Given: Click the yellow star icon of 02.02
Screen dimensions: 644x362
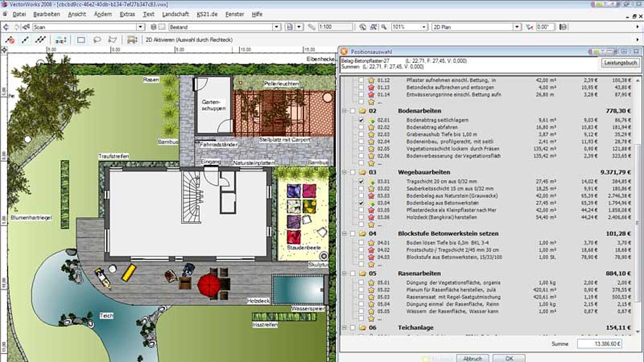Looking at the screenshot, I should pyautogui.click(x=371, y=128).
